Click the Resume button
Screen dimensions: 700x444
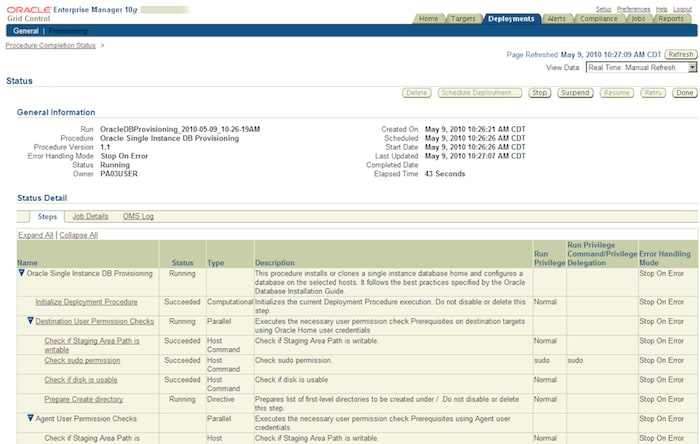tap(617, 93)
